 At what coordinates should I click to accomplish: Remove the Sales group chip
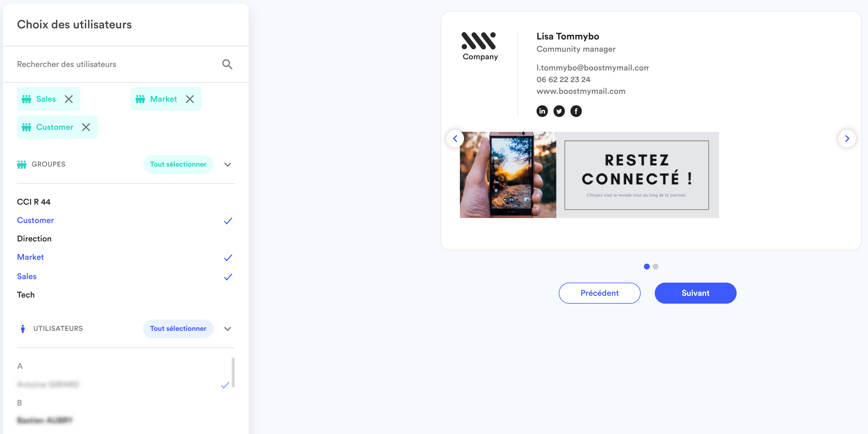tap(69, 99)
